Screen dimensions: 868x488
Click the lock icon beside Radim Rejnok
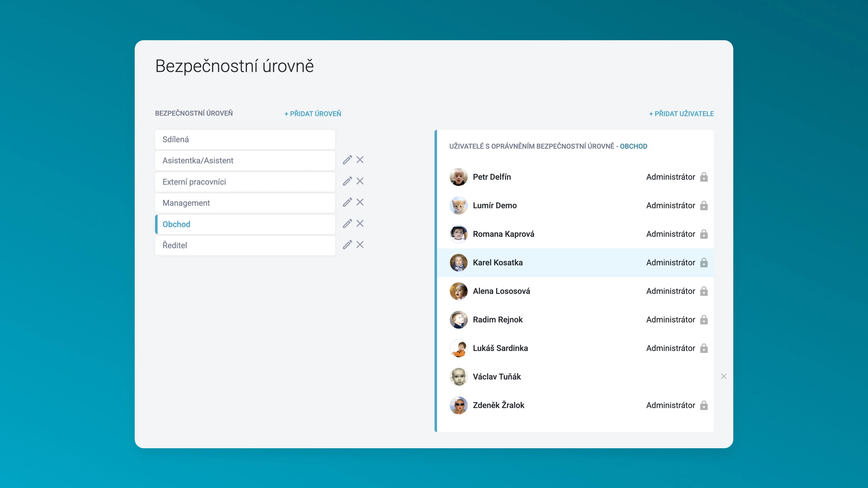(x=704, y=320)
